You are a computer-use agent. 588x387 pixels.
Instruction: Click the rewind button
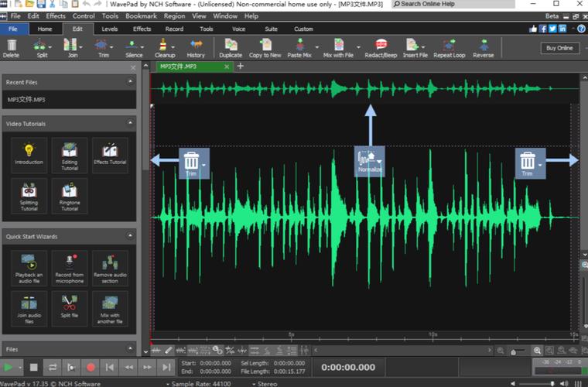128,367
